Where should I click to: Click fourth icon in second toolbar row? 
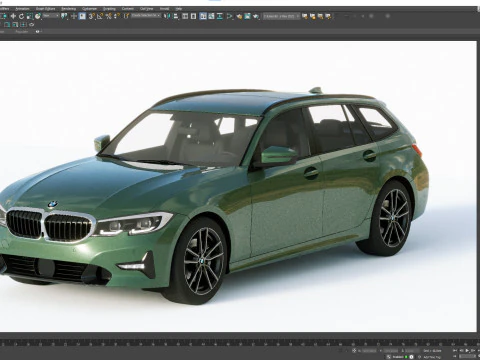[x=31, y=24]
